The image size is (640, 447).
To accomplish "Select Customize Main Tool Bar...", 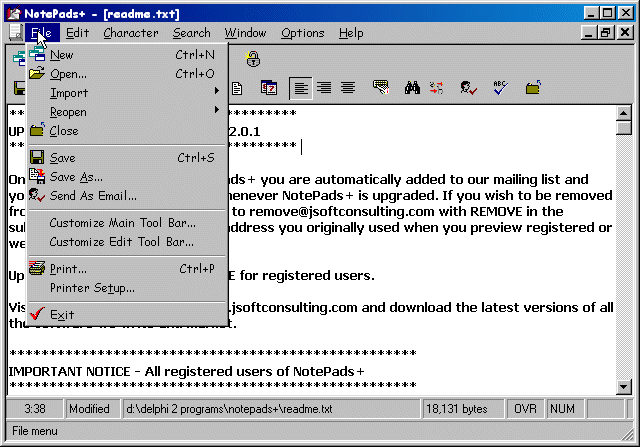I will tap(127, 223).
